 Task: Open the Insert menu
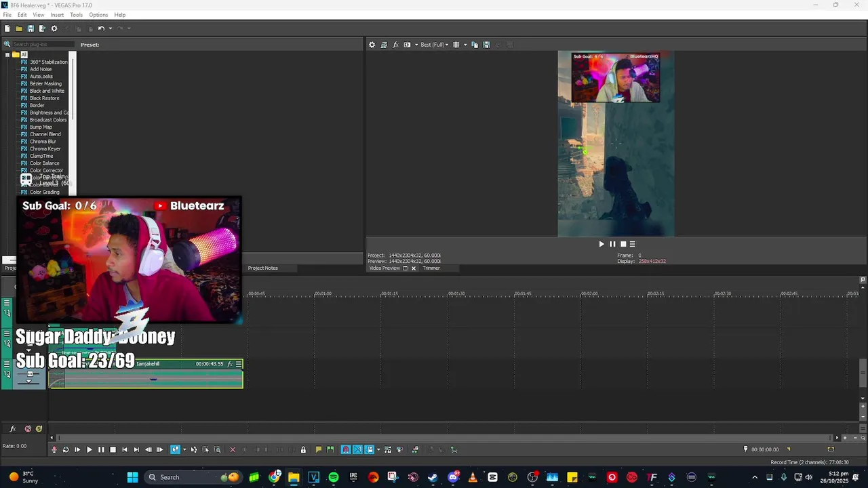point(57,15)
